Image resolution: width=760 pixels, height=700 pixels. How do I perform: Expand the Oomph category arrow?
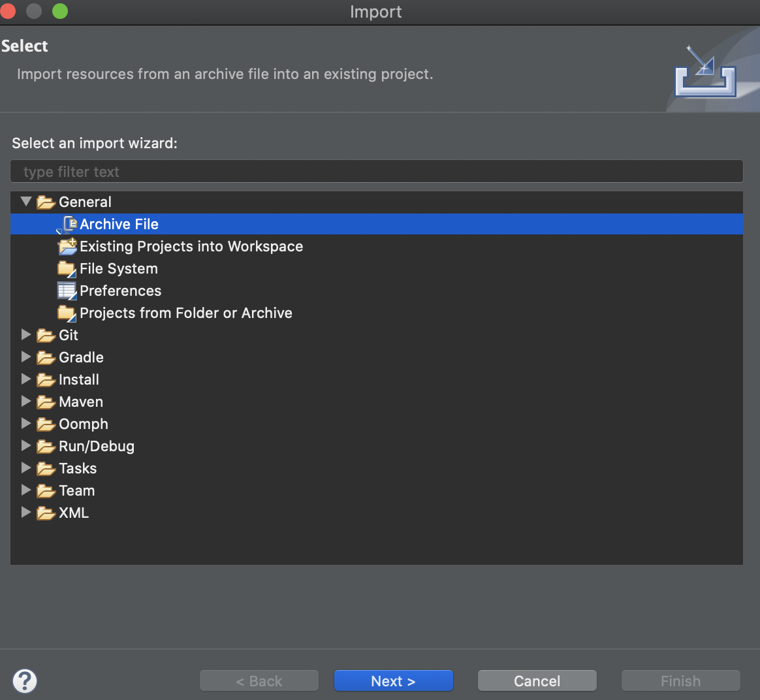[x=26, y=424]
